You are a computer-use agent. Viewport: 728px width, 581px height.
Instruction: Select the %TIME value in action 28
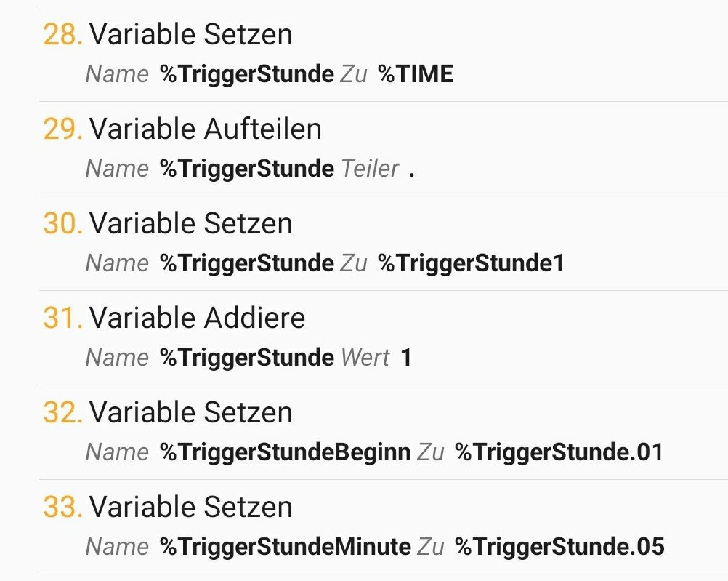(416, 74)
